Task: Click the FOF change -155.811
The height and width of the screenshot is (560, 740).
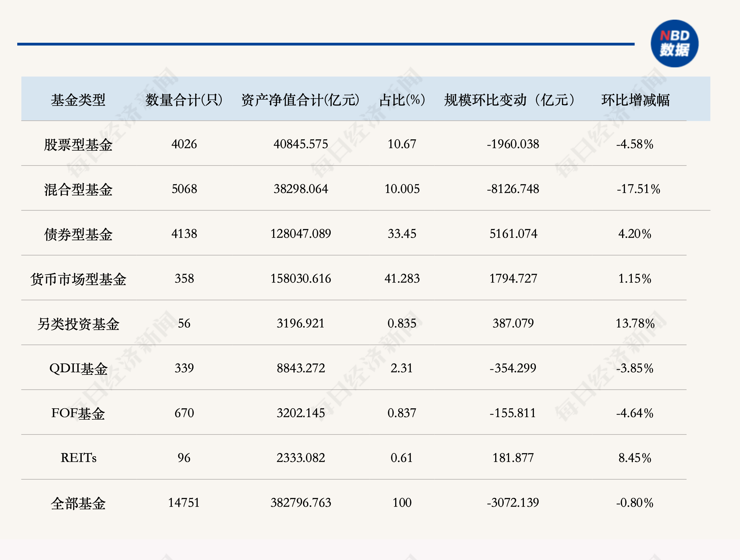Action: [x=513, y=413]
